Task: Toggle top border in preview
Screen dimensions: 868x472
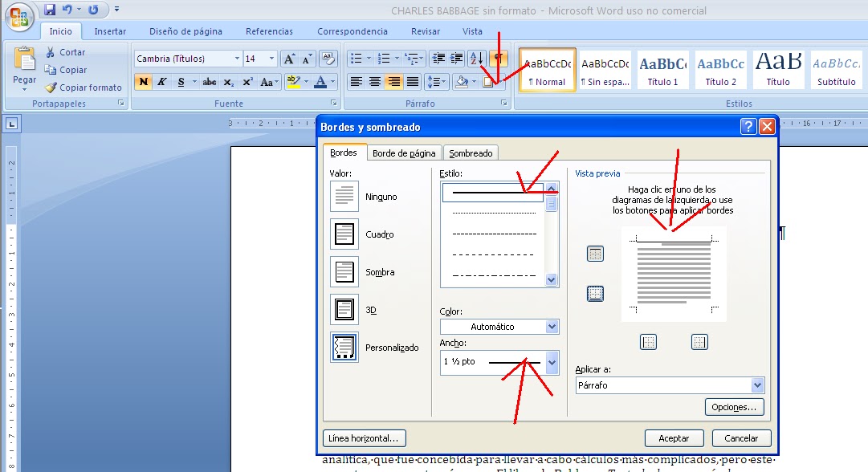Action: (595, 254)
